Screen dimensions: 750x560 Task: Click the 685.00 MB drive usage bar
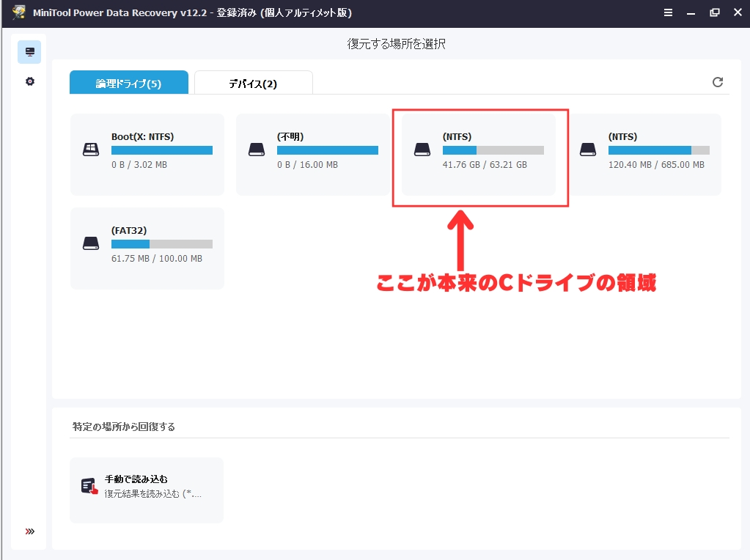tap(658, 150)
